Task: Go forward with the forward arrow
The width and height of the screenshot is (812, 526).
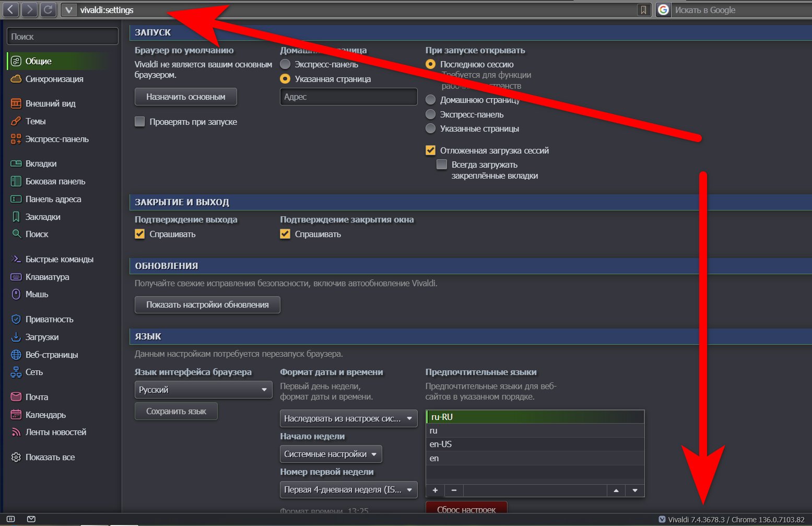Action: (29, 9)
